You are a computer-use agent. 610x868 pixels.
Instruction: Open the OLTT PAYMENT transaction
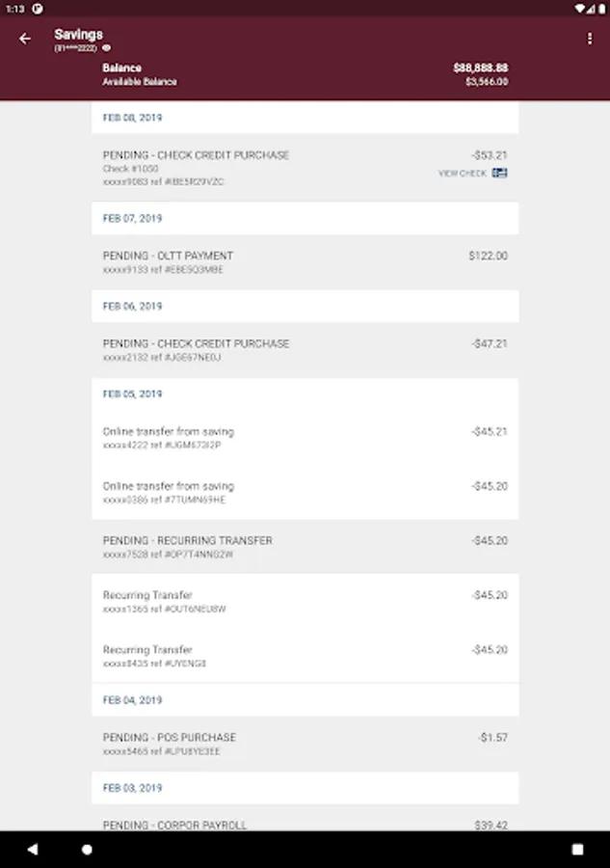pos(305,262)
